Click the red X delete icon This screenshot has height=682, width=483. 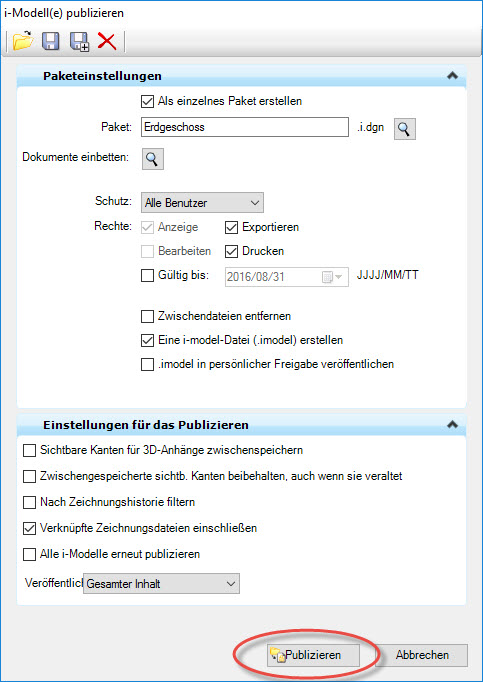click(107, 41)
